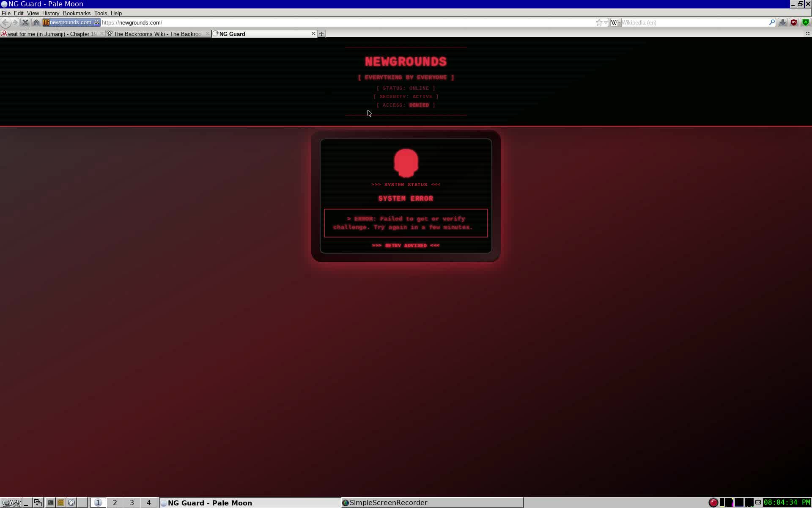Click the NG Guard - Pale Moon taskbar entry
The height and width of the screenshot is (508, 812).
pyautogui.click(x=250, y=502)
